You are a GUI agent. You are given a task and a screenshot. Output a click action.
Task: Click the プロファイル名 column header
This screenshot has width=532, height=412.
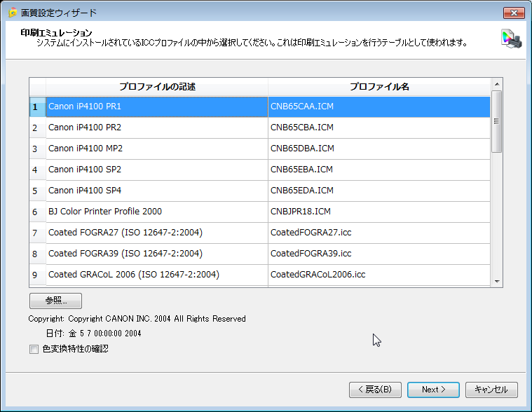pos(378,86)
